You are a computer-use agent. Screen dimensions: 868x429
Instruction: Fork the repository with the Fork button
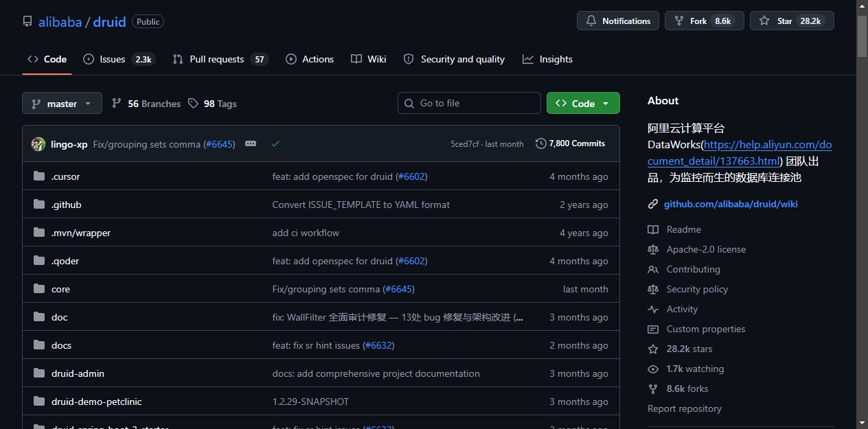coord(704,21)
